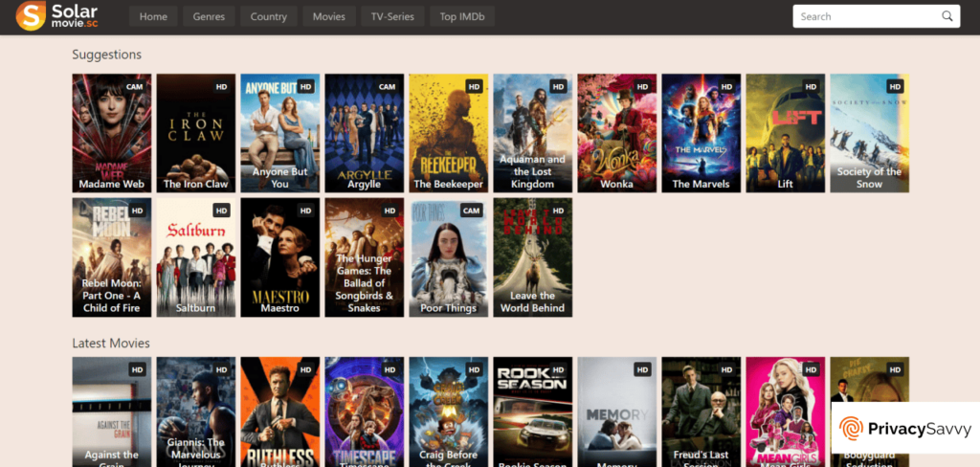Click the CAM badge on Madame Web
The width and height of the screenshot is (980, 467).
tap(135, 87)
